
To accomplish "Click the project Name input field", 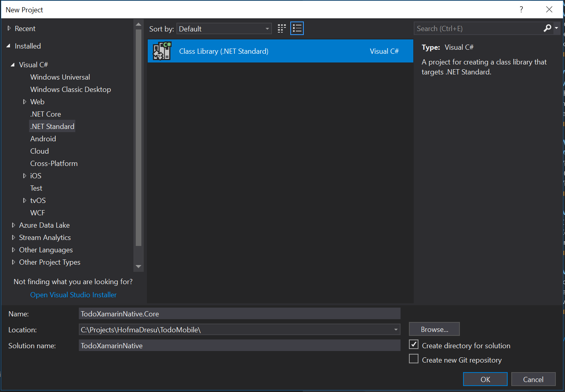I will pos(239,314).
